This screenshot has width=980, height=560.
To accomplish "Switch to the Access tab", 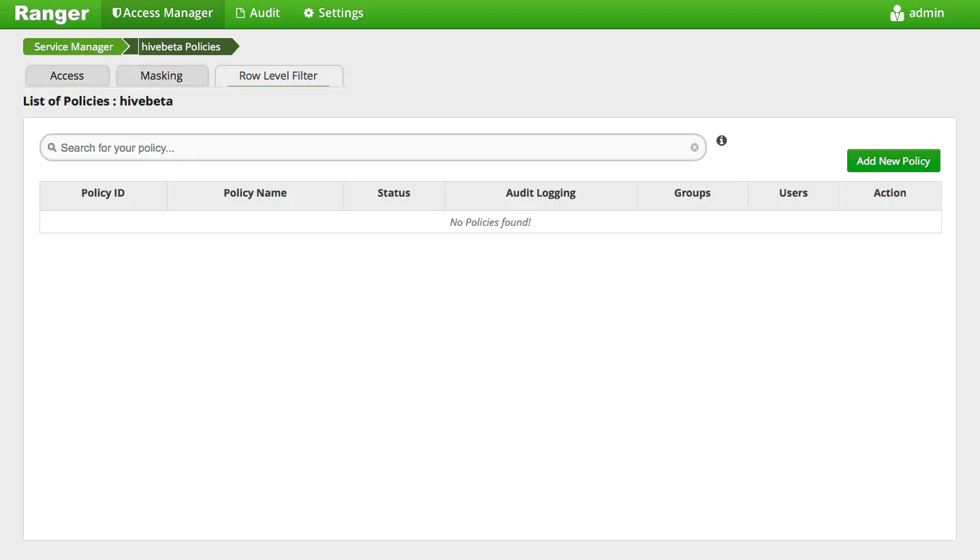I will coord(67,76).
